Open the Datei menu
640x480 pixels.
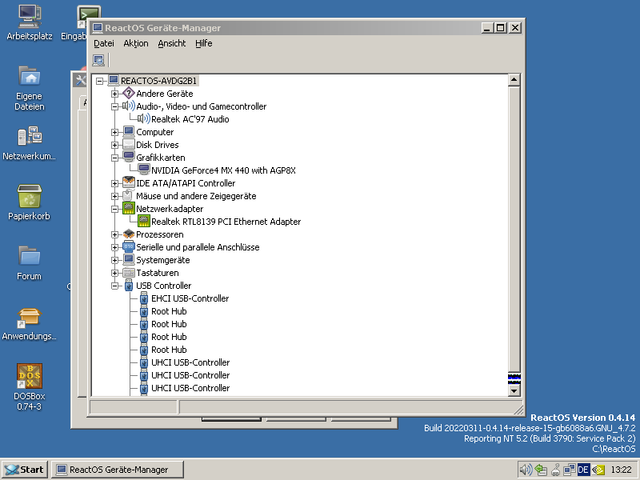click(x=104, y=43)
